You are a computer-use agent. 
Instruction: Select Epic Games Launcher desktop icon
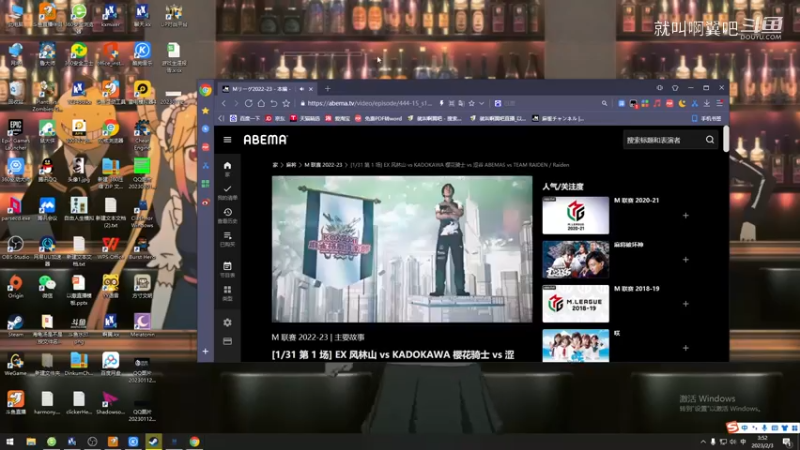pyautogui.click(x=15, y=135)
